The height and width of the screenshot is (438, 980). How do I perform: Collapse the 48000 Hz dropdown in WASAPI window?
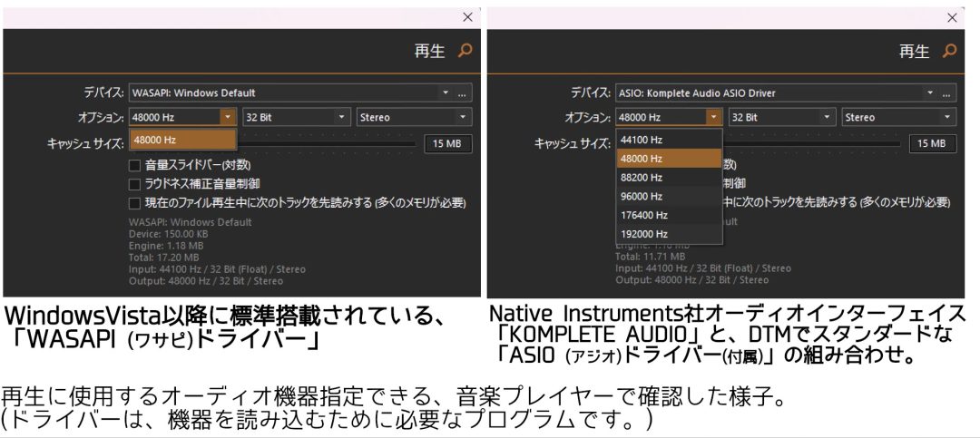(x=229, y=117)
